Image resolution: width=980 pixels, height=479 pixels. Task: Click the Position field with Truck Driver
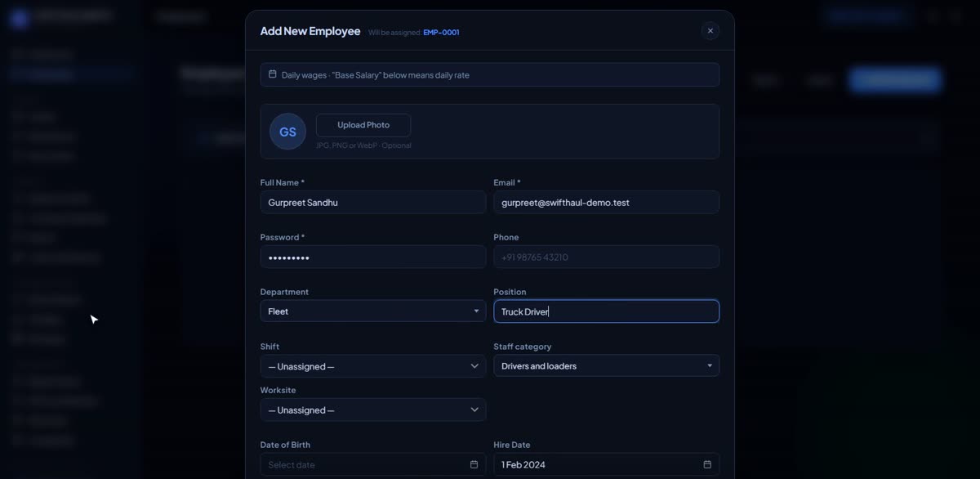coord(606,311)
